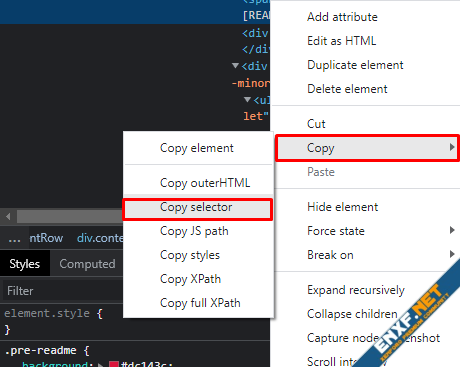Image resolution: width=460 pixels, height=367 pixels.
Task: Select Duplicate element
Action: pos(355,65)
